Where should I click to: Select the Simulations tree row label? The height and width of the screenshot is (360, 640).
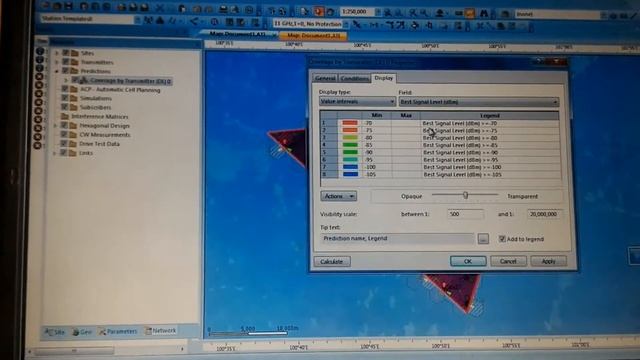(x=96, y=98)
